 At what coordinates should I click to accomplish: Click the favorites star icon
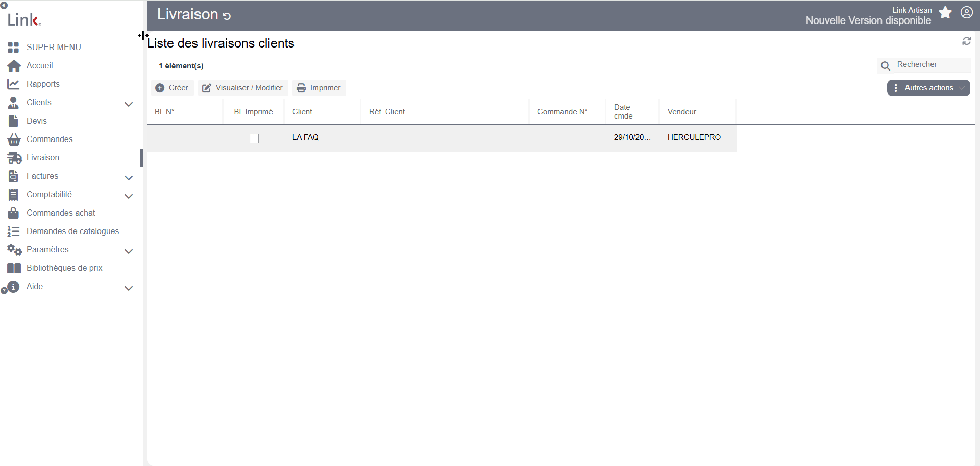pos(945,13)
